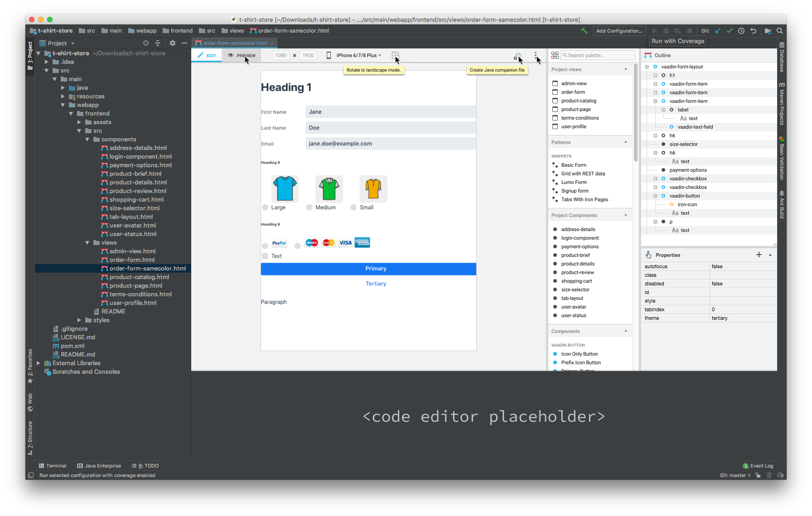Check the Text checkbox in form

(x=265, y=256)
